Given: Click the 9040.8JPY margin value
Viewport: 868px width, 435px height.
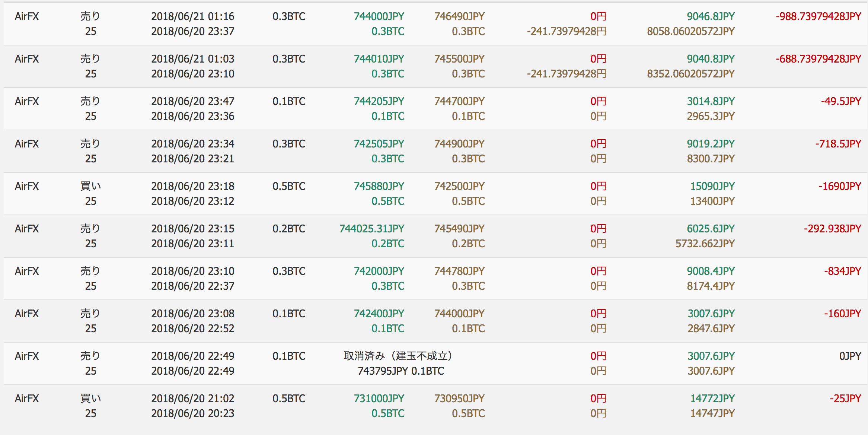Looking at the screenshot, I should [711, 59].
